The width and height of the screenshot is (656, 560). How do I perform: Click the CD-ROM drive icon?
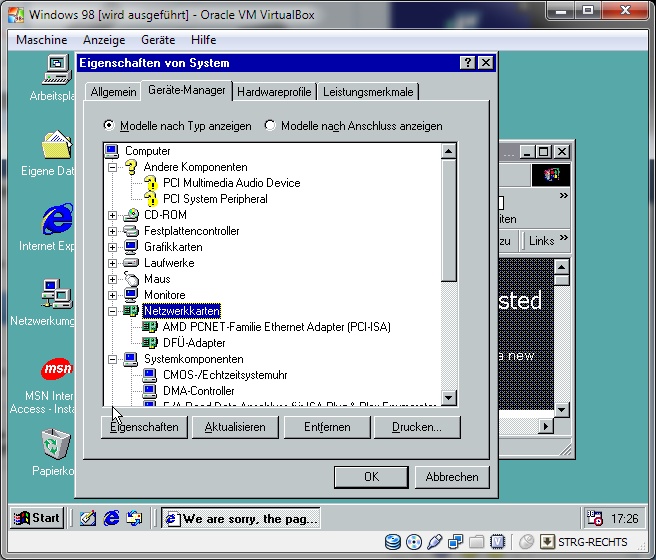131,215
